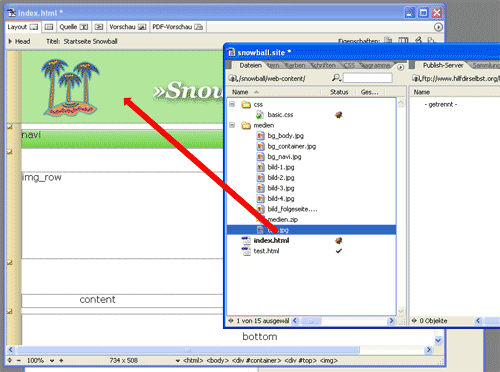Open the PDF-Vorschau tab
The height and width of the screenshot is (372, 500).
(x=178, y=27)
